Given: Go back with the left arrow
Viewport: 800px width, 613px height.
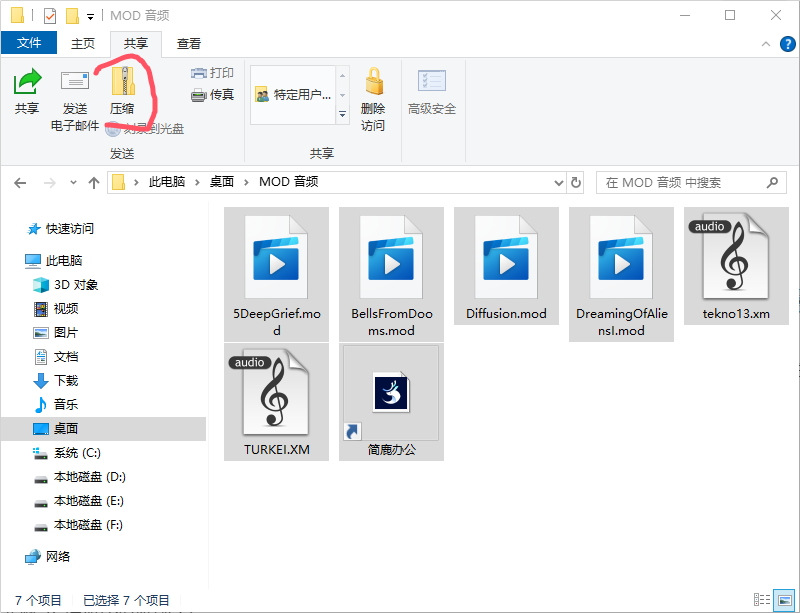Looking at the screenshot, I should [x=20, y=183].
